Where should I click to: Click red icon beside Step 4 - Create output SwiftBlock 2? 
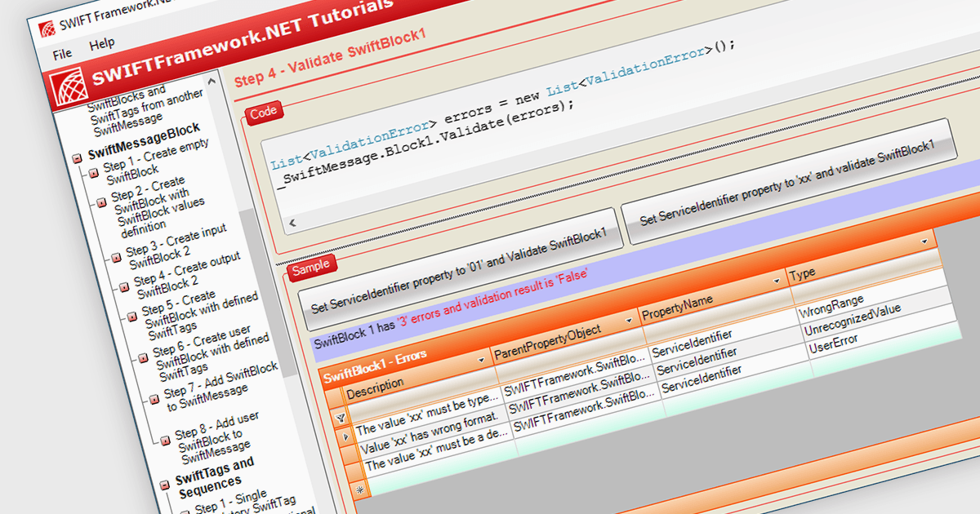pos(125,286)
